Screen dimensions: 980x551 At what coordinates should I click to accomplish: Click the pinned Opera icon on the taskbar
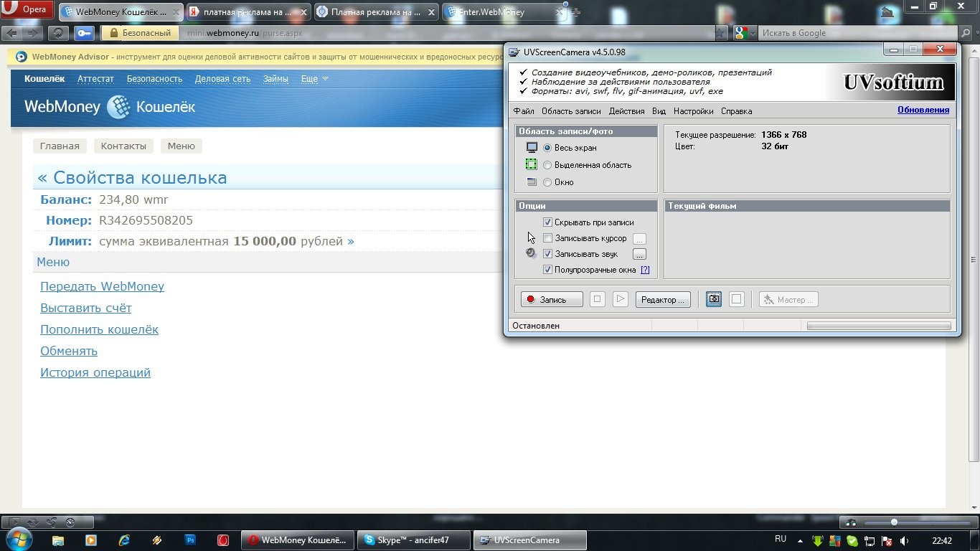223,540
